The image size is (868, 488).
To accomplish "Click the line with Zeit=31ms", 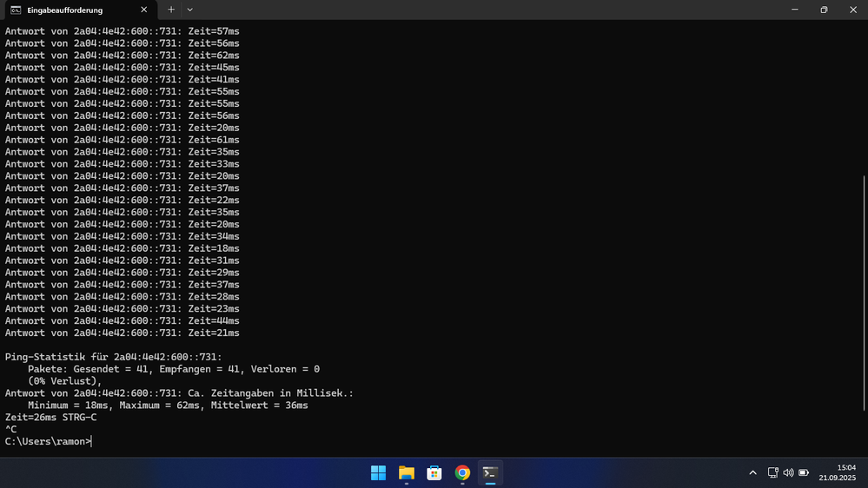I will coord(123,260).
